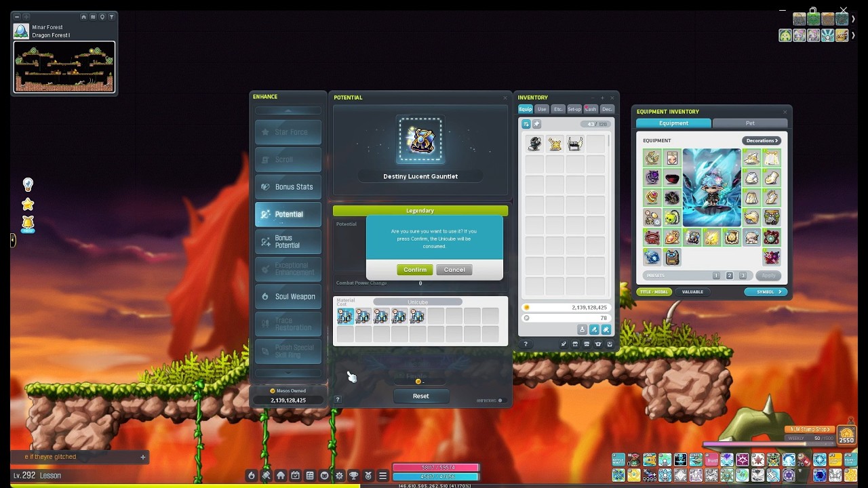Open the Symbol panel

[766, 292]
